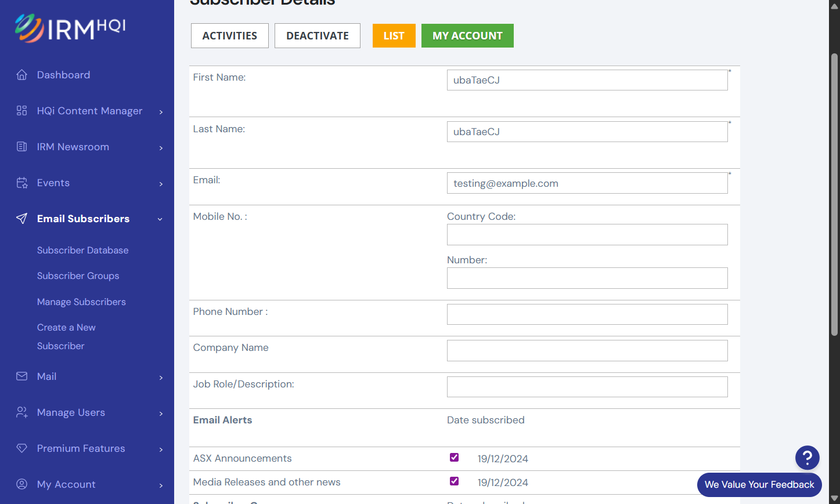Viewport: 840px width, 504px height.
Task: Go to Manage Subscribers page
Action: (81, 302)
